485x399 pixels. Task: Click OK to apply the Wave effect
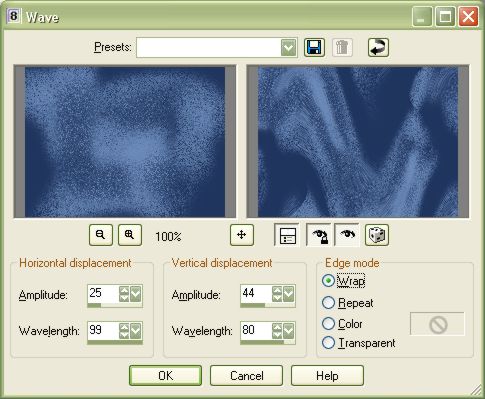165,376
